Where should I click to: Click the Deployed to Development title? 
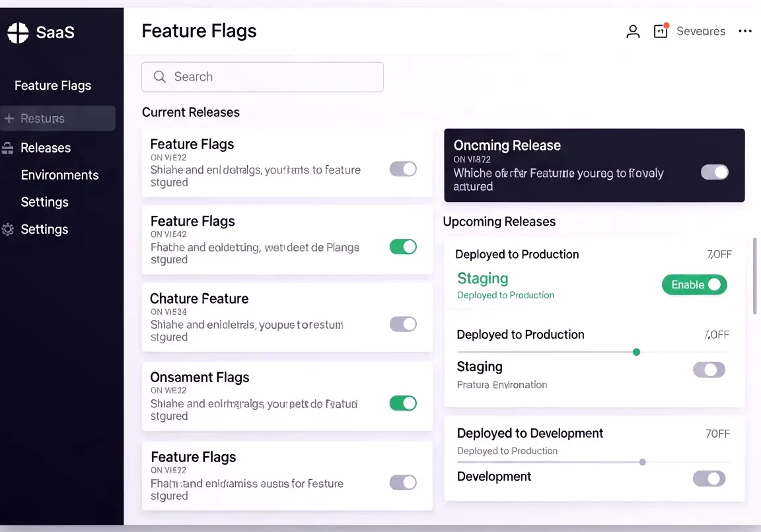pyautogui.click(x=530, y=433)
